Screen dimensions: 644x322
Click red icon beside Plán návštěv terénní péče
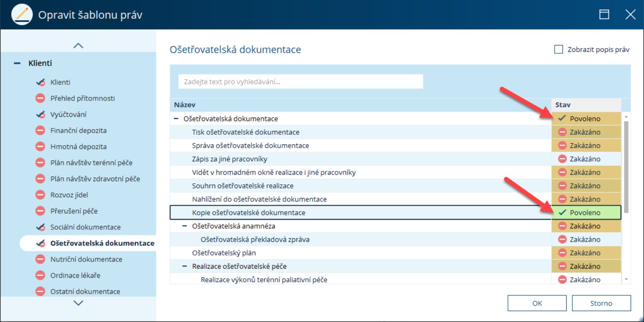[40, 163]
